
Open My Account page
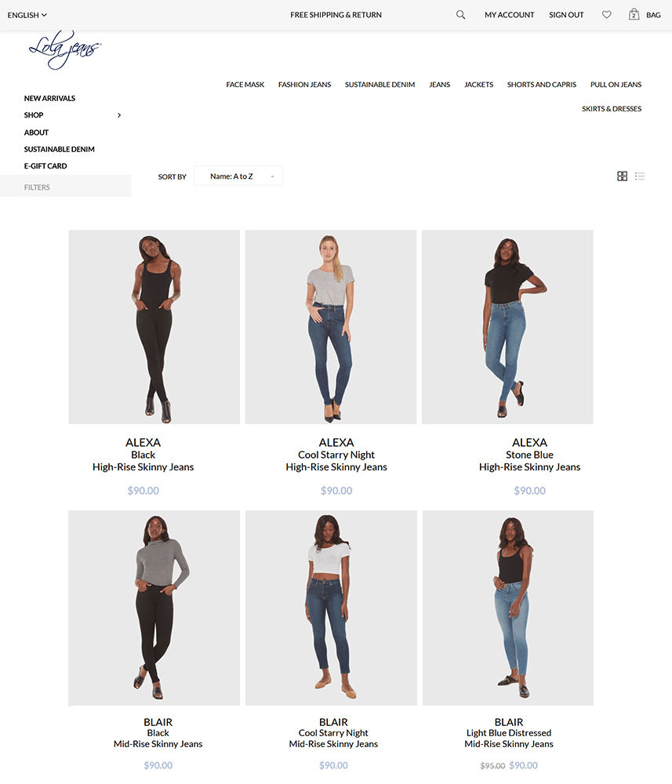pos(509,15)
